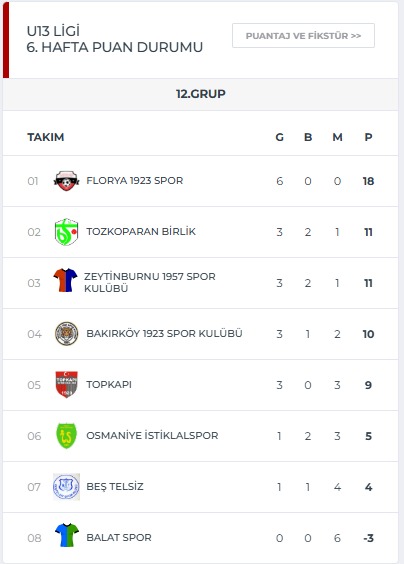404x564 pixels.
Task: Open OSMANİYE İSTİKLALSPOR team name
Action: pos(152,436)
